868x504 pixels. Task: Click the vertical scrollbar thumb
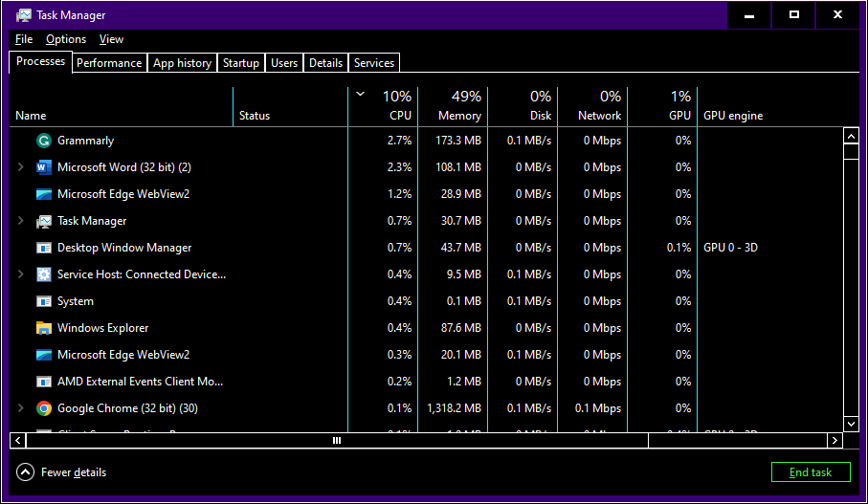(x=851, y=152)
